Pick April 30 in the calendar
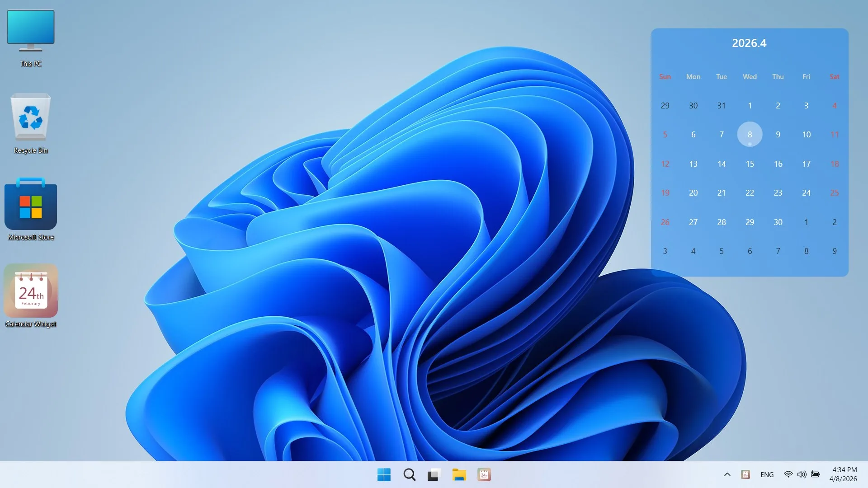Screen dimensions: 868x488 pos(778,222)
